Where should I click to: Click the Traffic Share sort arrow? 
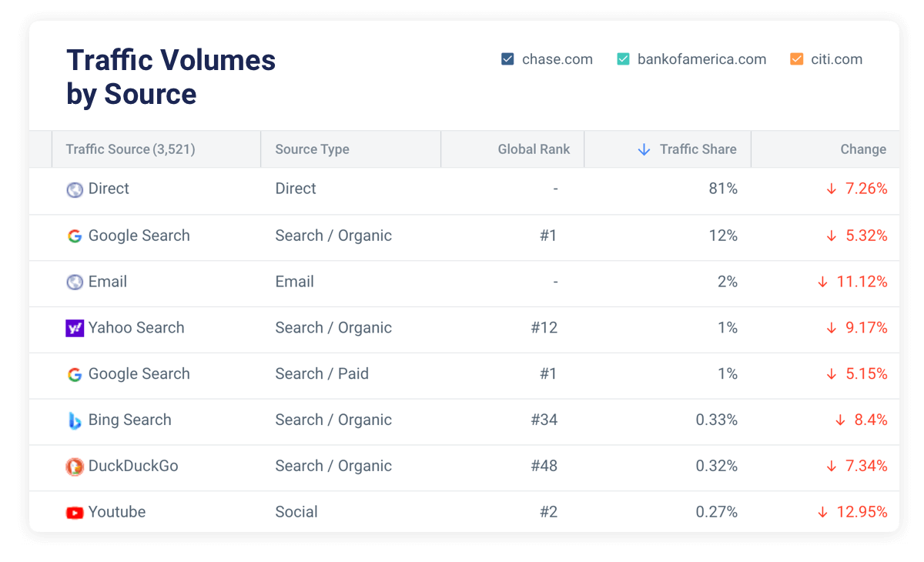pos(644,149)
